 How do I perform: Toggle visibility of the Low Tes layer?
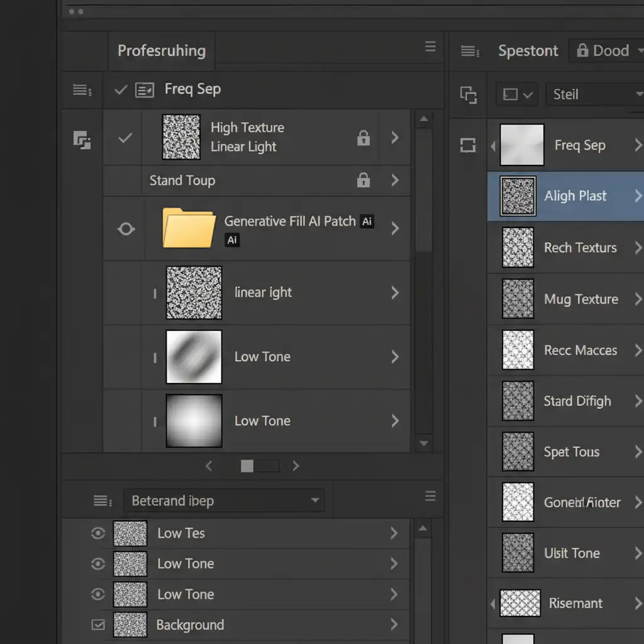pos(97,533)
